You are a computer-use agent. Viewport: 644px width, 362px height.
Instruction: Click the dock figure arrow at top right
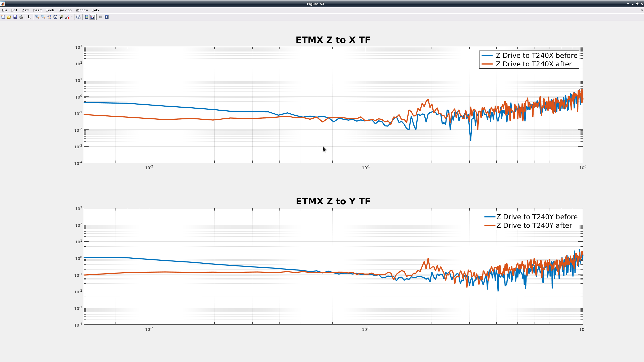click(641, 10)
